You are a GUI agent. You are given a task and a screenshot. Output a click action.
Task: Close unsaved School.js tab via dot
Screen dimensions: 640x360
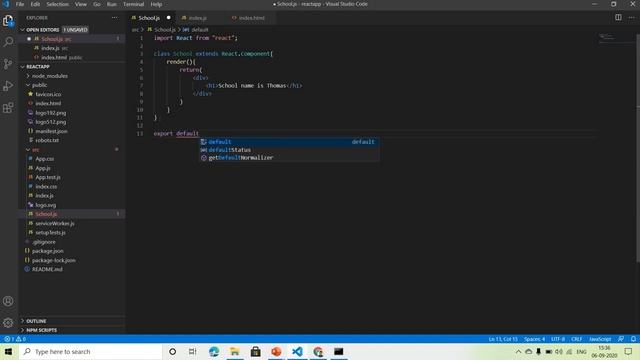coord(169,18)
